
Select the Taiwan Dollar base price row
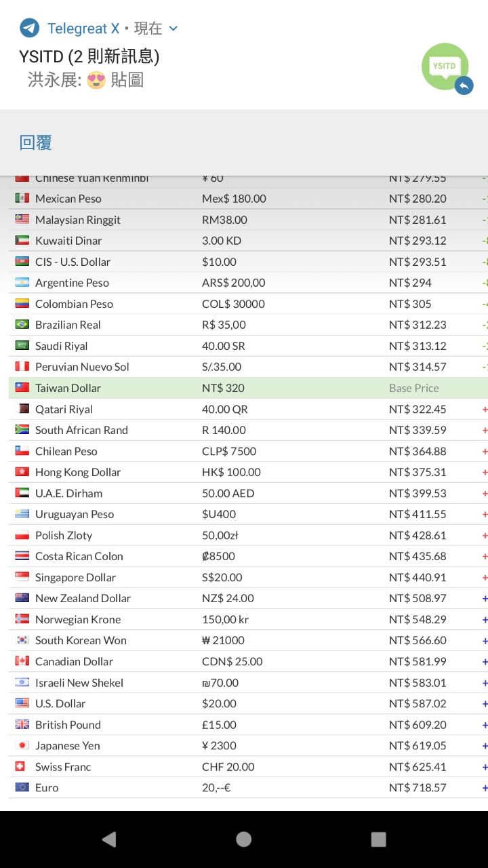click(248, 388)
